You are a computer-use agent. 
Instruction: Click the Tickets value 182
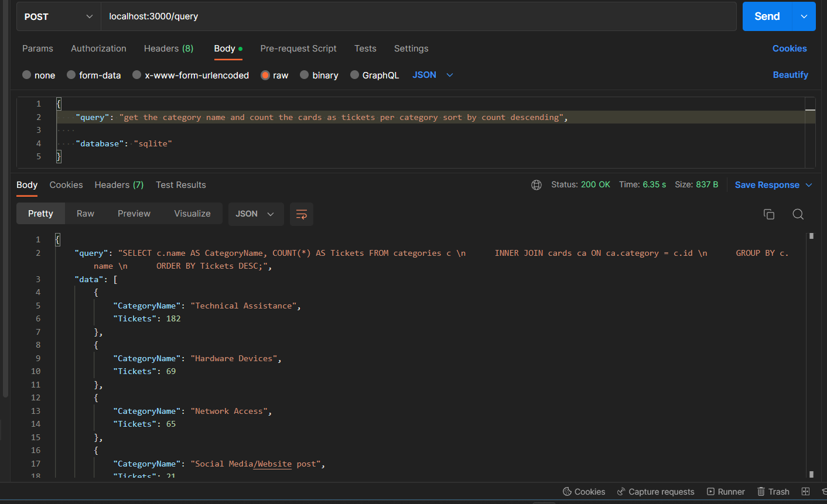coord(173,318)
